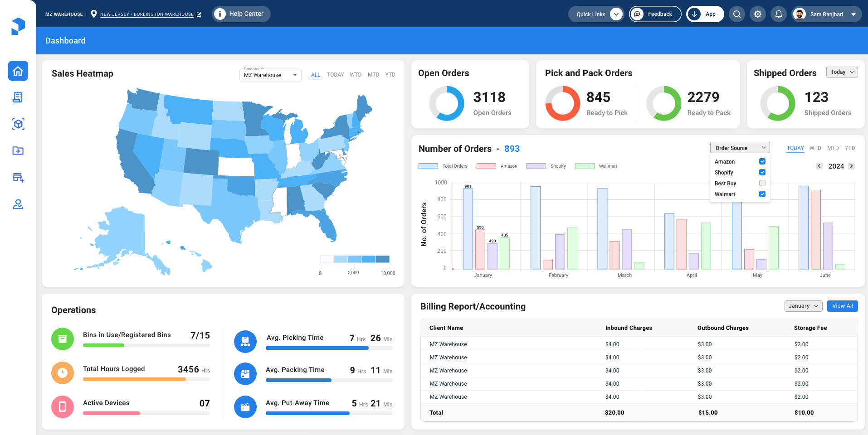The image size is (868, 435).
Task: Open the user profile sidebar icon
Action: point(18,204)
